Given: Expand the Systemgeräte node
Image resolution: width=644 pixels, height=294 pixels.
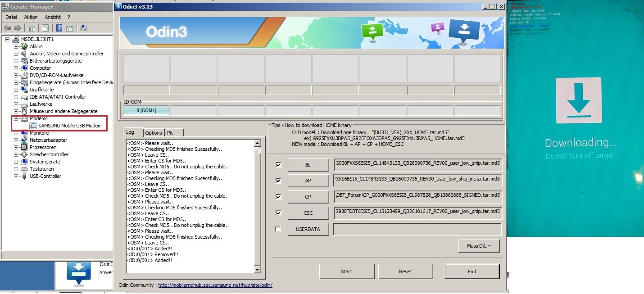Looking at the screenshot, I should [x=16, y=162].
